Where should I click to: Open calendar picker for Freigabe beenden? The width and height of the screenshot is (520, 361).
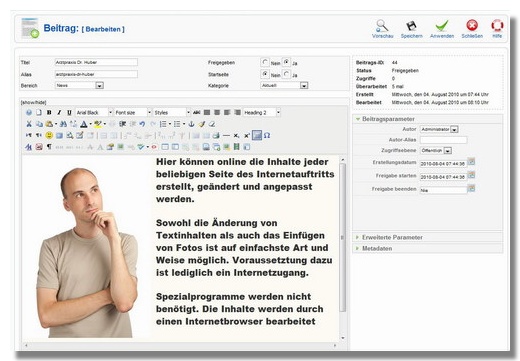[x=471, y=188]
